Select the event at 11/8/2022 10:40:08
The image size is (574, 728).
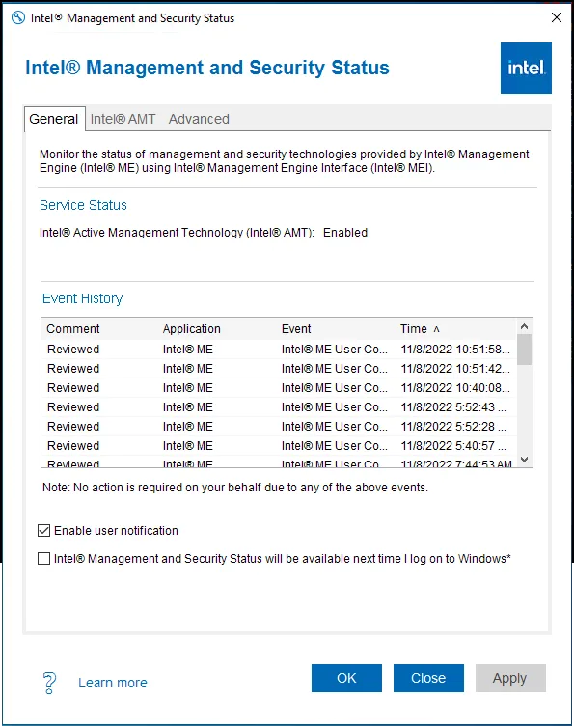coord(279,388)
